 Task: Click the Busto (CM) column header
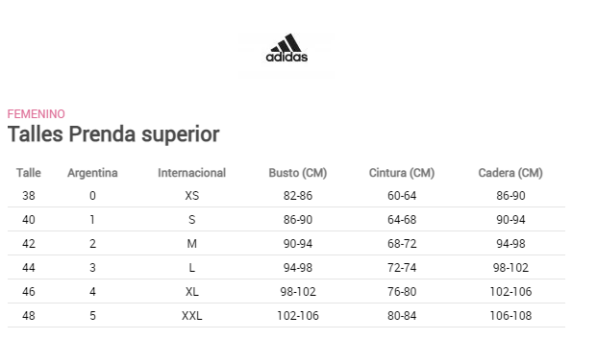click(x=298, y=173)
